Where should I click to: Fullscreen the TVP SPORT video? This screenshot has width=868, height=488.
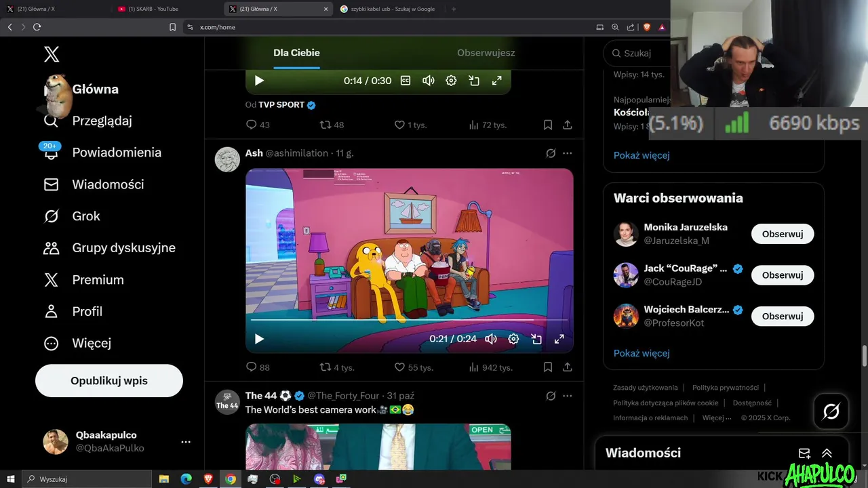pos(496,81)
